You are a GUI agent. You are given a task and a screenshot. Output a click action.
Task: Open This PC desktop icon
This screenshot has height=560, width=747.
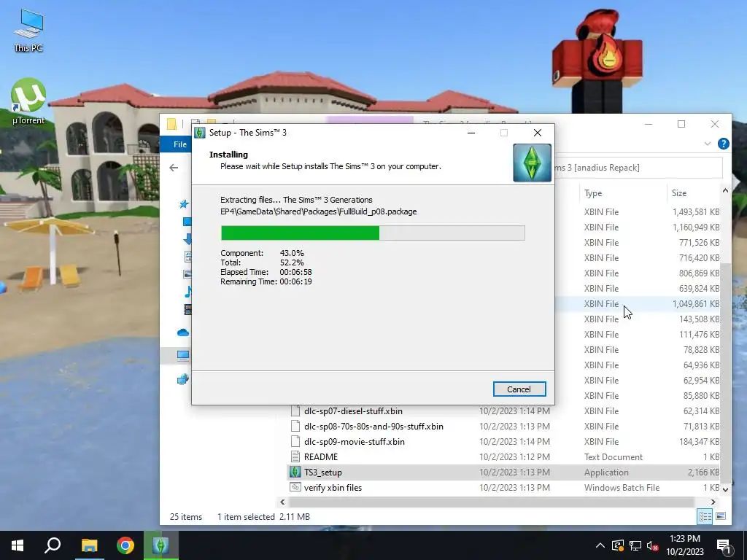pyautogui.click(x=28, y=31)
